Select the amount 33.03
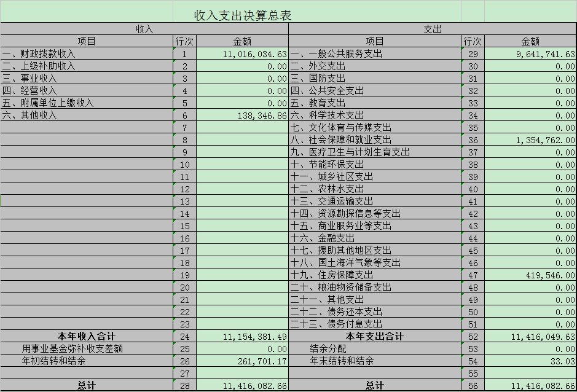 tap(530, 361)
